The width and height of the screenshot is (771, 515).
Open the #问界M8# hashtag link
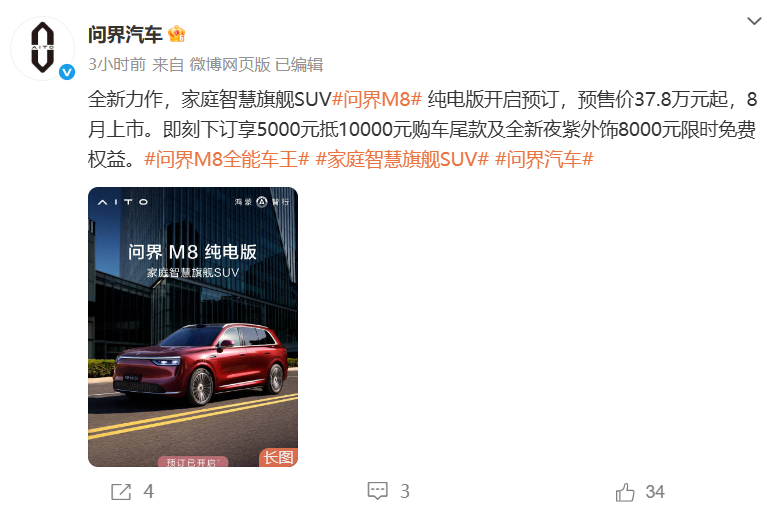pyautogui.click(x=377, y=99)
